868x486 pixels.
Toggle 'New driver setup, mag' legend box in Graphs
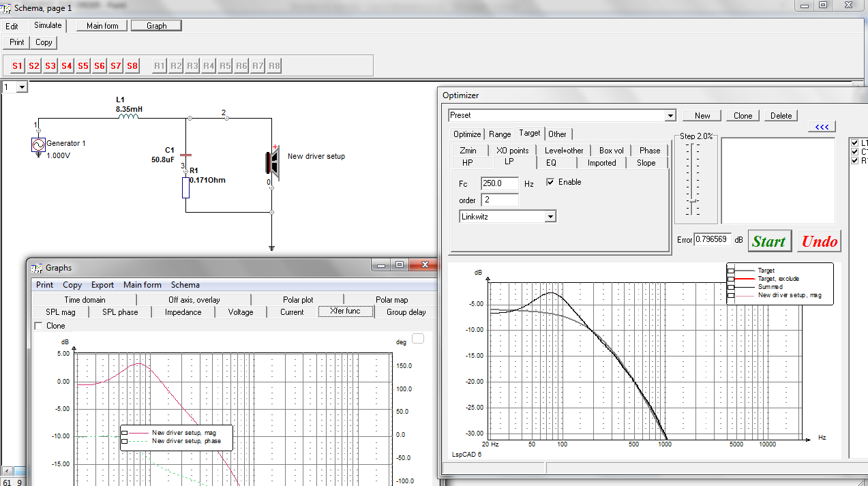point(125,433)
